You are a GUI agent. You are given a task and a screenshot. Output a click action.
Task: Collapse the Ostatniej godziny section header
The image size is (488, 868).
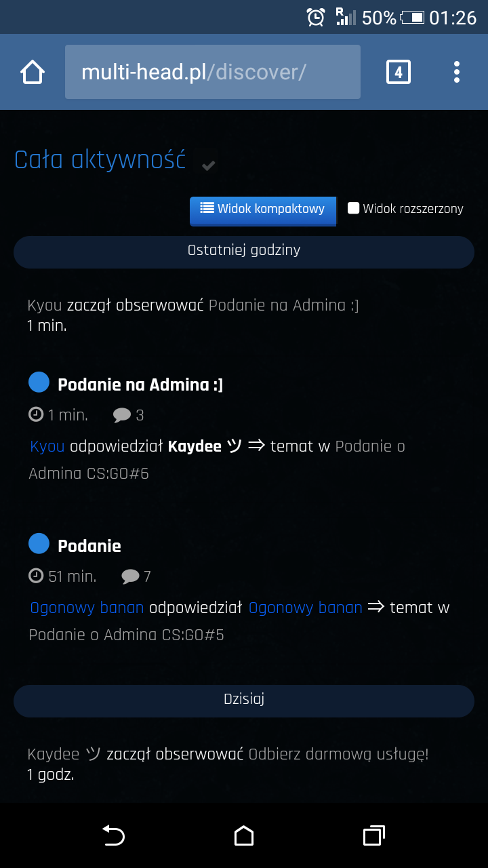click(244, 250)
